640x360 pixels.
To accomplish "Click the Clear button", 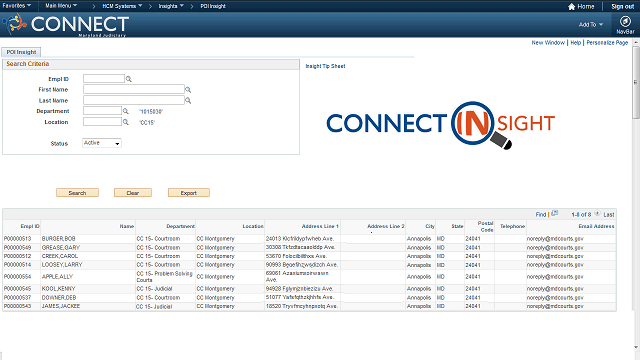I will pos(133,193).
